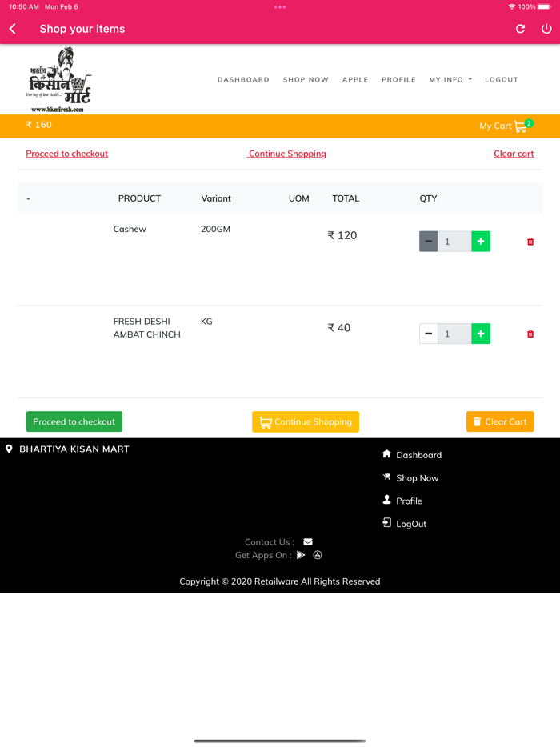Delete Cashew with the trash icon

click(x=530, y=242)
